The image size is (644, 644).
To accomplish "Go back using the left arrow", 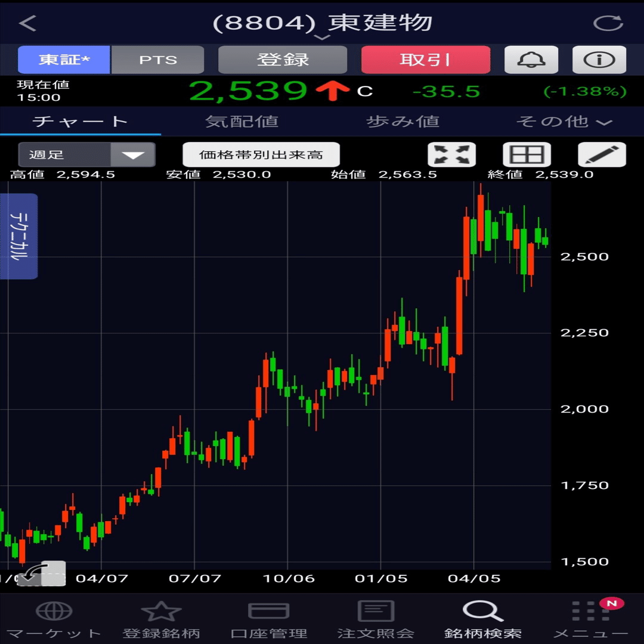I will click(28, 23).
